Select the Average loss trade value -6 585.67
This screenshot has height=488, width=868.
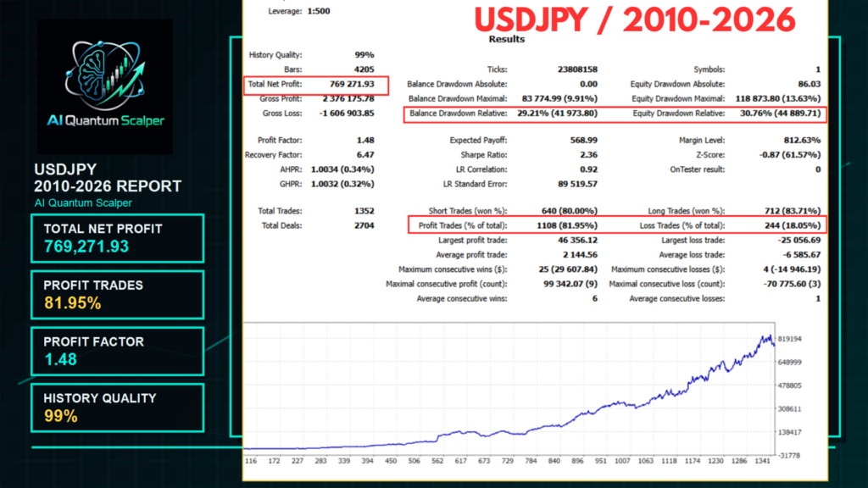click(802, 255)
